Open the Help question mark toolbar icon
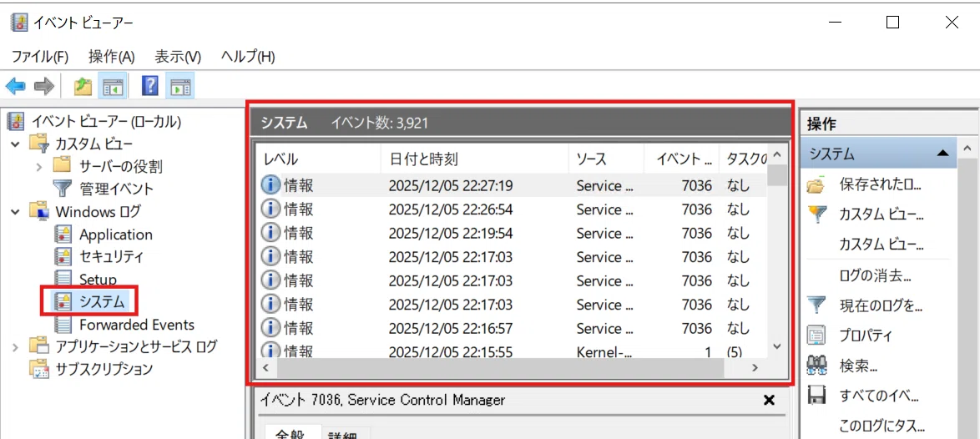Screen dimensions: 980x439 point(150,86)
